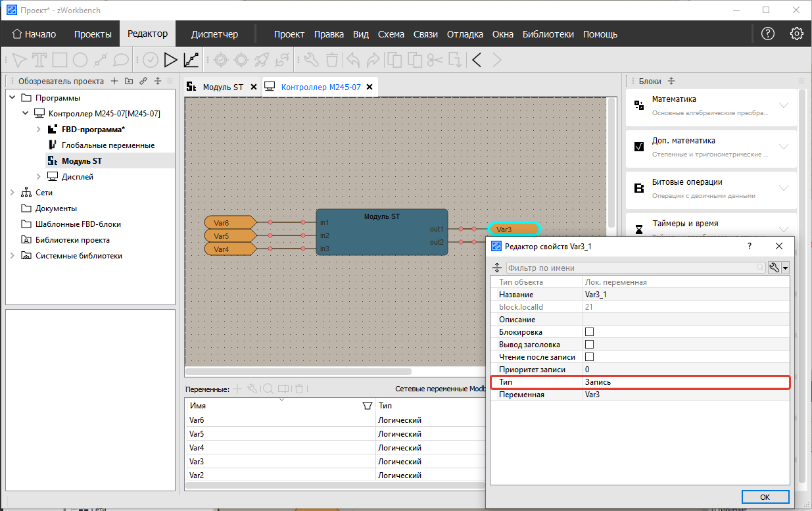812x511 pixels.
Task: Click the back arrow in toolbar
Action: point(477,61)
